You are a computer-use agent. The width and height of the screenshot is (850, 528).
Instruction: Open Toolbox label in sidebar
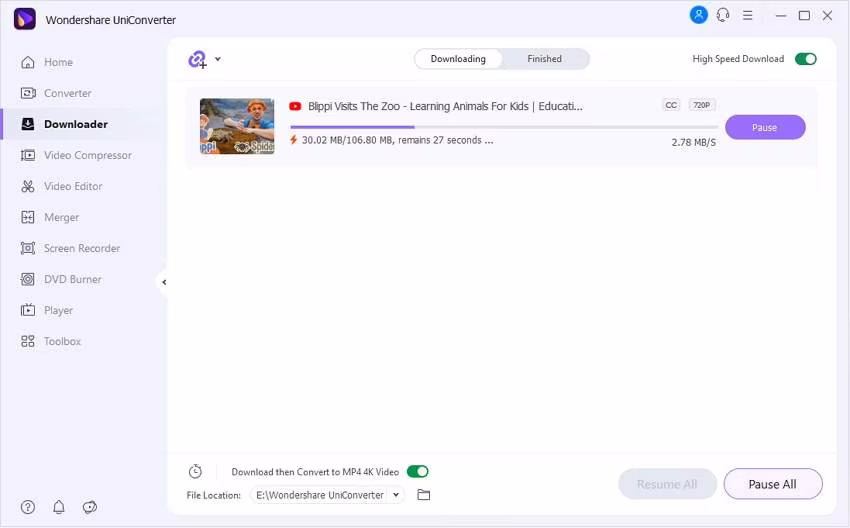62,342
